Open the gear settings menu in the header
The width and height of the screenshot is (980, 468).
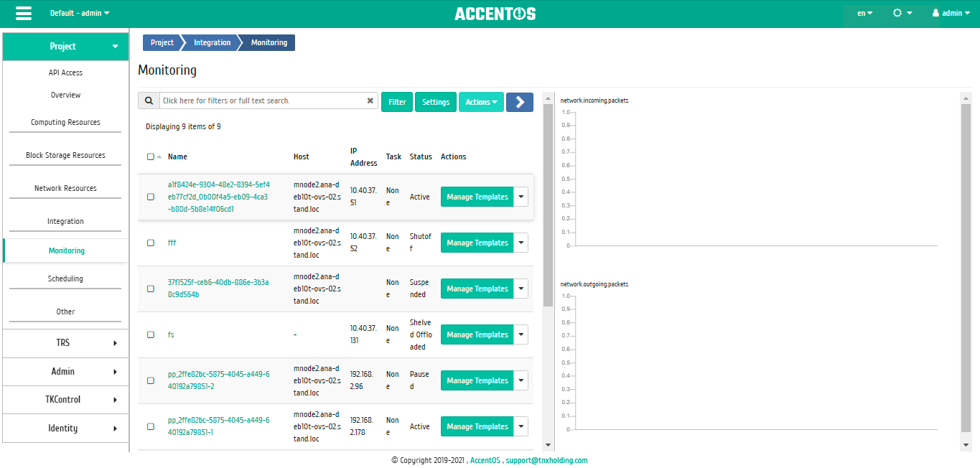coord(902,13)
